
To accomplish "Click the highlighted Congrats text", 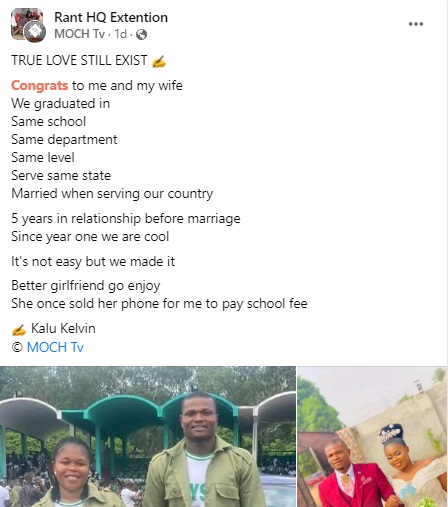I will [x=40, y=86].
